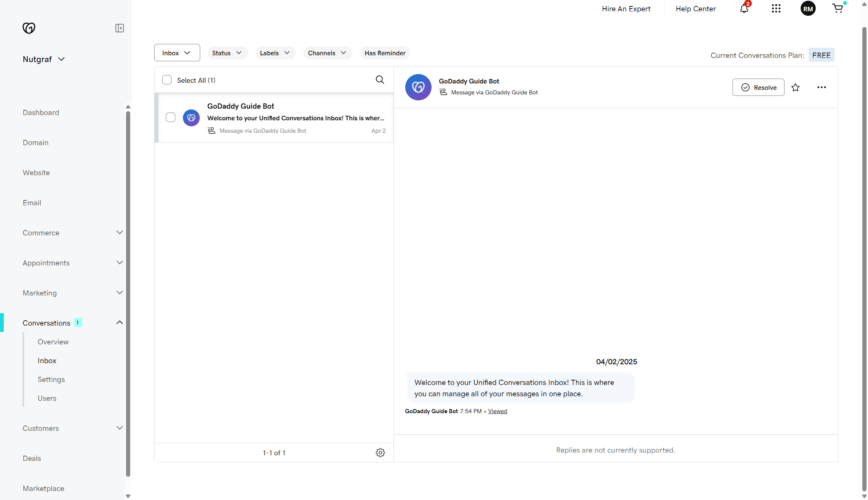Open the Viewed link under the message
This screenshot has height=500, width=868.
[497, 411]
